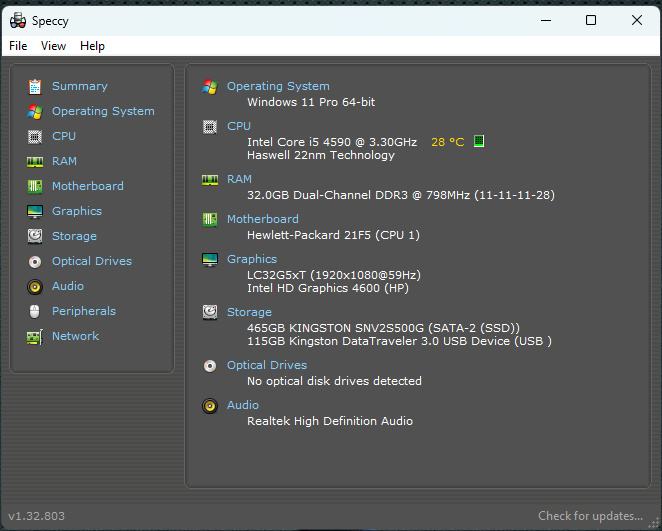Click the CPU chip icon in sidebar
This screenshot has width=662, height=531.
35,136
